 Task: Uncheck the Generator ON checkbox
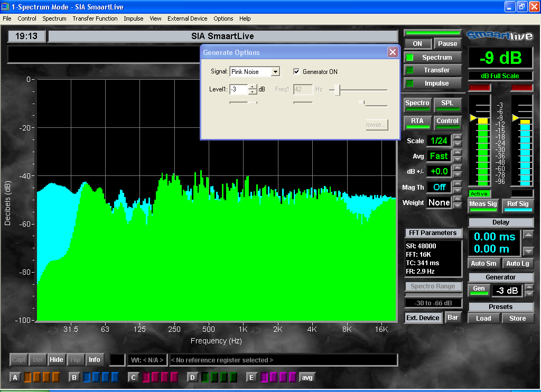click(296, 71)
